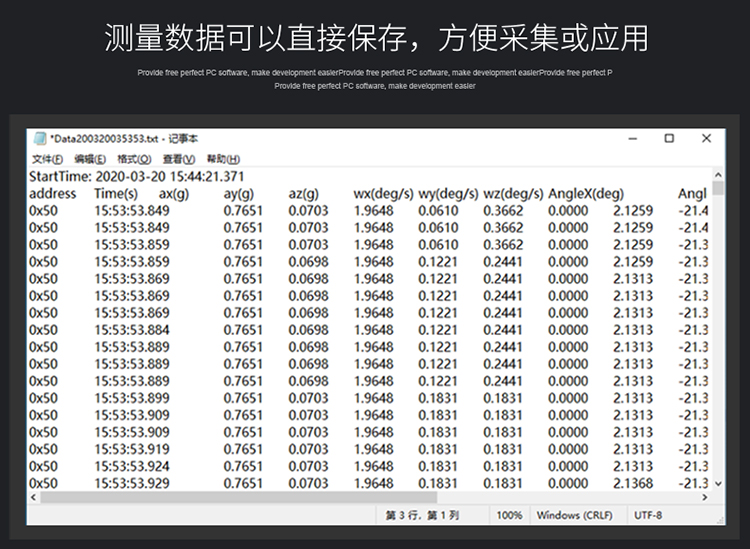Open the 编辑(E) menu
This screenshot has width=750, height=549.
coord(90,159)
